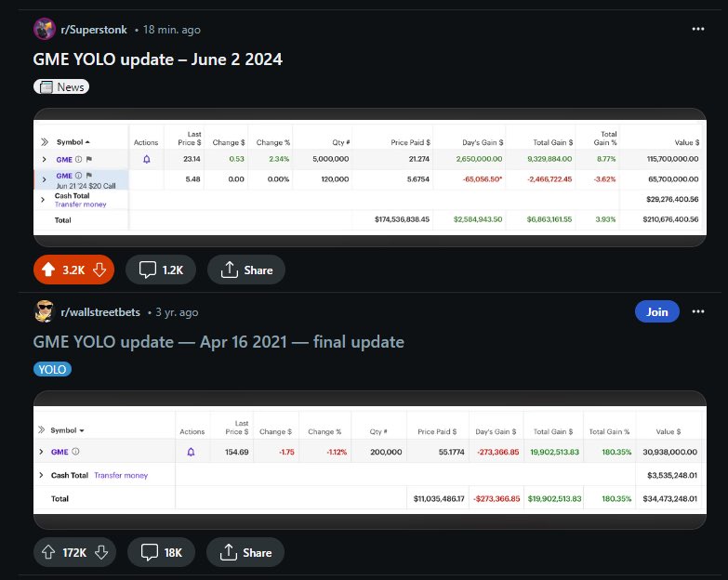
Task: Select the 19,902,513.83 total gain in GME row
Action: click(x=554, y=452)
